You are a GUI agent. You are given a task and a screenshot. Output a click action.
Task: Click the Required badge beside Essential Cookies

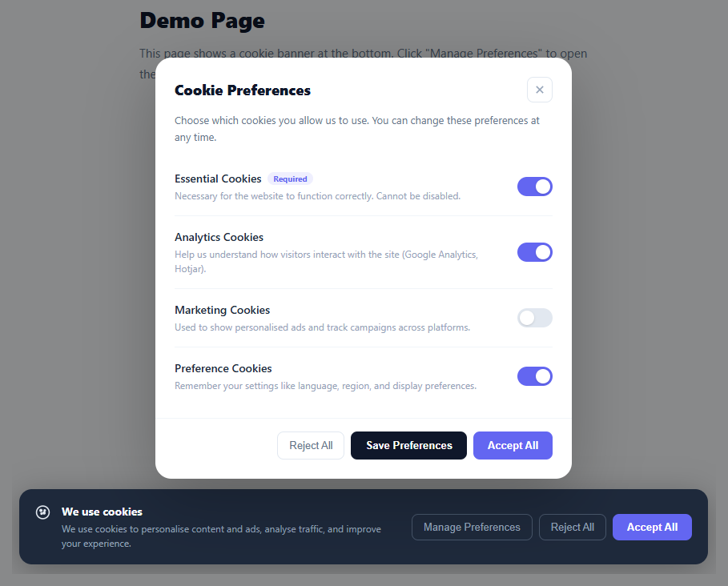click(x=290, y=179)
